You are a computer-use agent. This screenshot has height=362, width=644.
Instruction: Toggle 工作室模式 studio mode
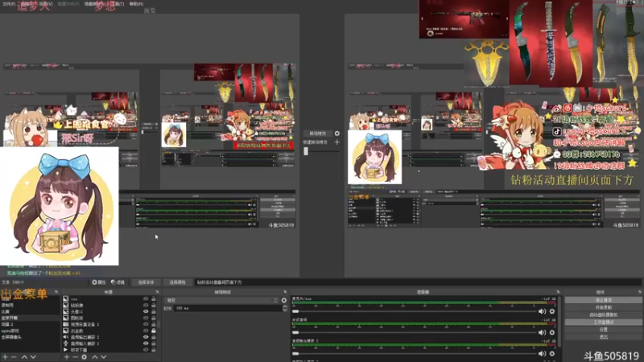pyautogui.click(x=603, y=323)
